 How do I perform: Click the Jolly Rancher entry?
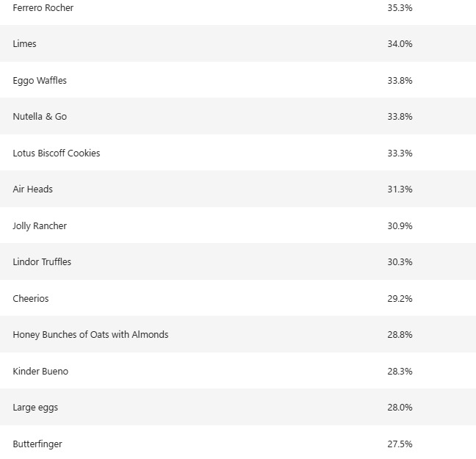tap(40, 226)
